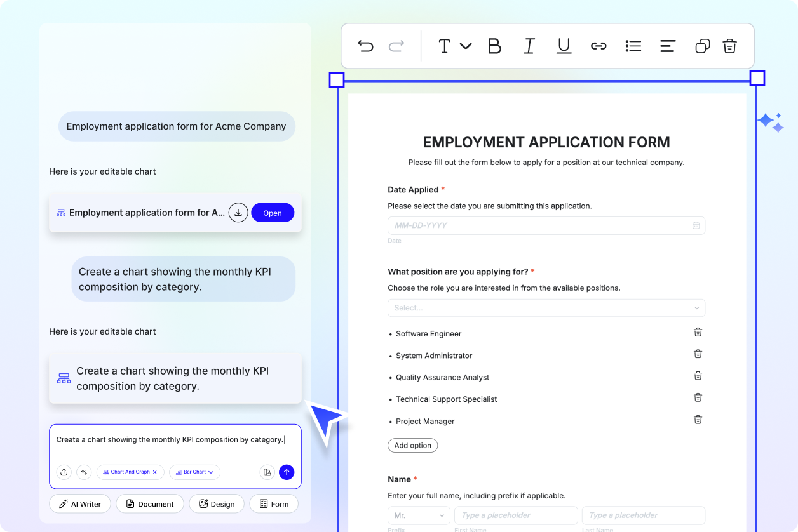
Task: Remove the Chart And Graph chip
Action: tap(155, 472)
